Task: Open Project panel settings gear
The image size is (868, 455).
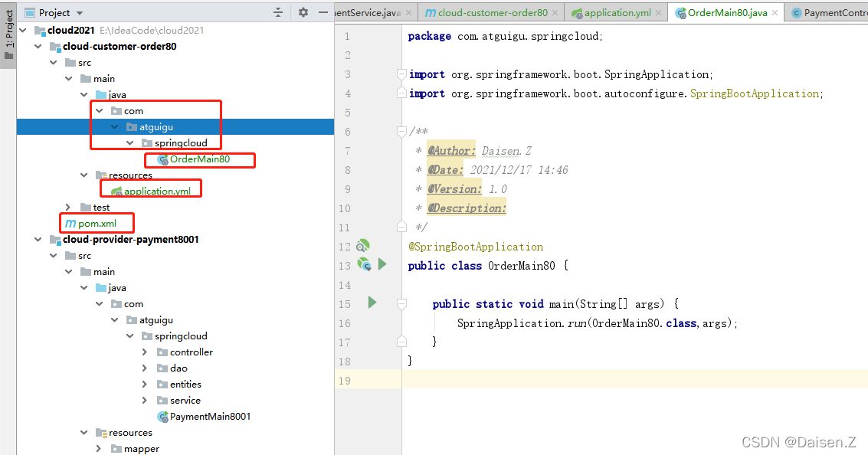Action: point(303,12)
